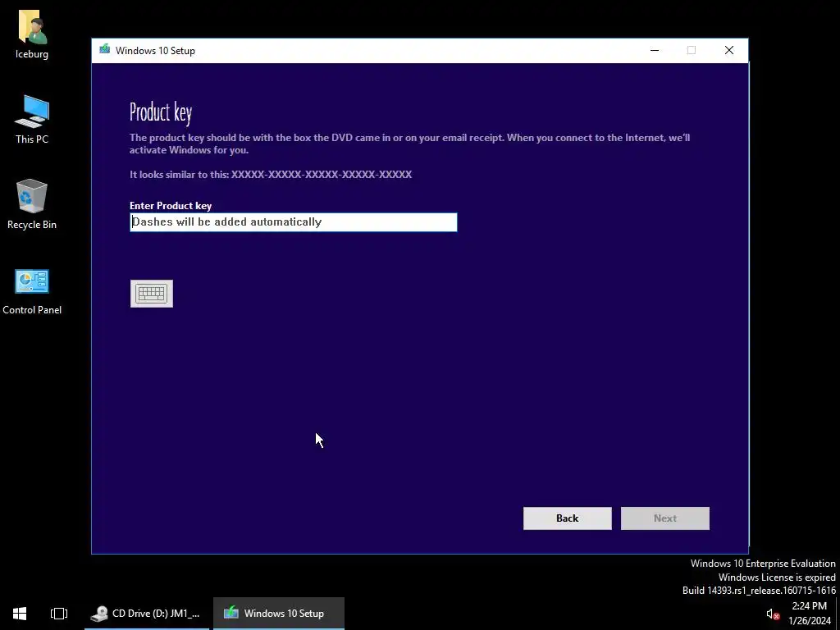Click the Show desktop strip
This screenshot has width=840, height=630.
point(838,614)
